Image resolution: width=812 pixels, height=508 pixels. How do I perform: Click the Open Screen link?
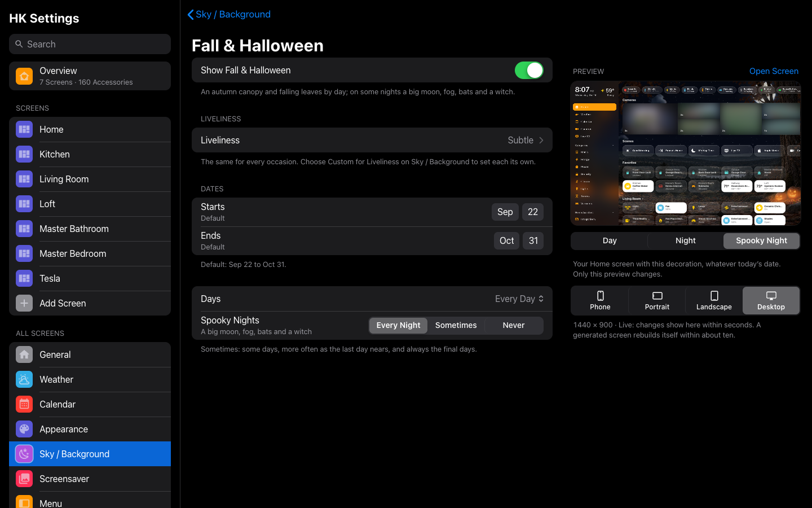pos(774,71)
